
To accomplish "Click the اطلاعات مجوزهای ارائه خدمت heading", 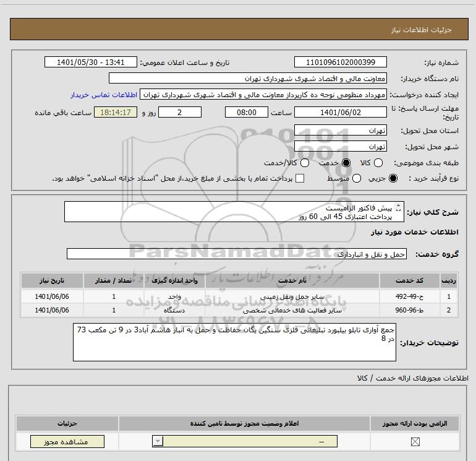I will 412,378.
